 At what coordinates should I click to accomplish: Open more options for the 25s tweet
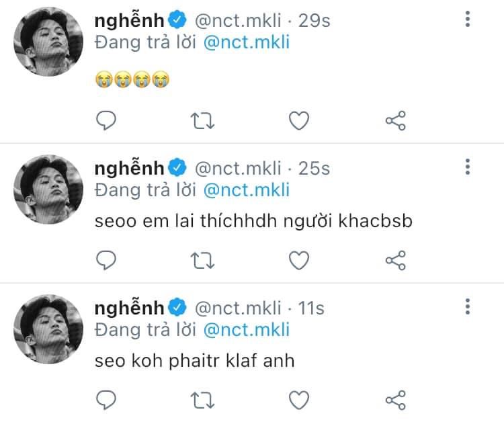(468, 167)
